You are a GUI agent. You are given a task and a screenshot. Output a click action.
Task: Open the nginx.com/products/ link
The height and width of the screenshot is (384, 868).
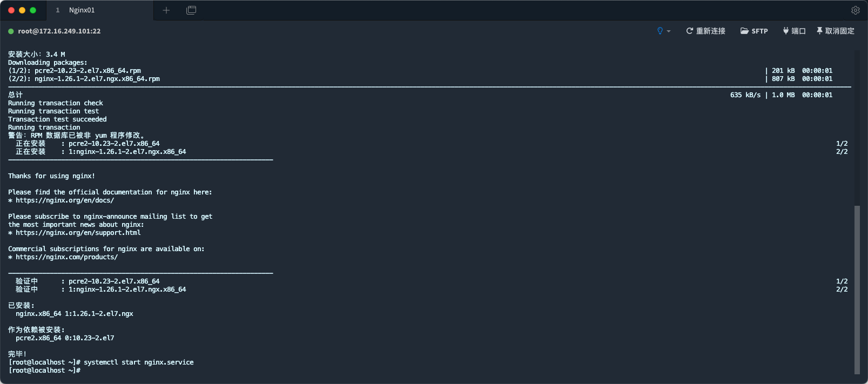click(x=66, y=257)
